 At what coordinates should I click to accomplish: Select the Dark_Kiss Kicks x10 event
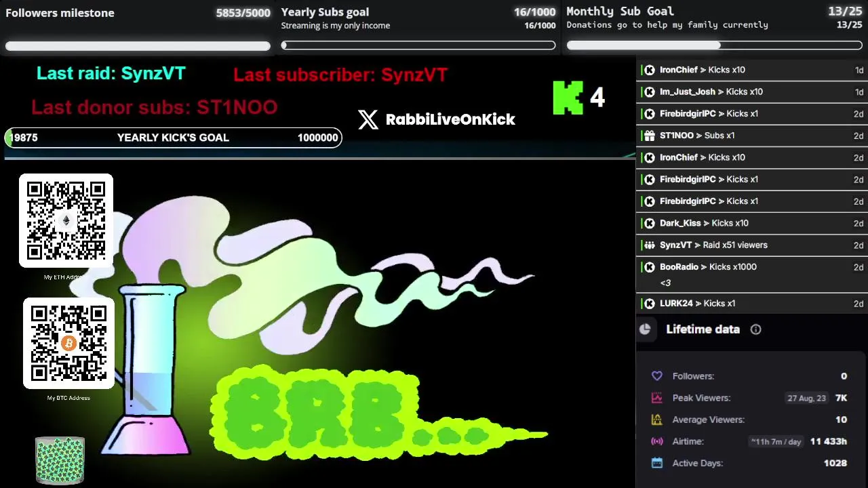point(752,223)
